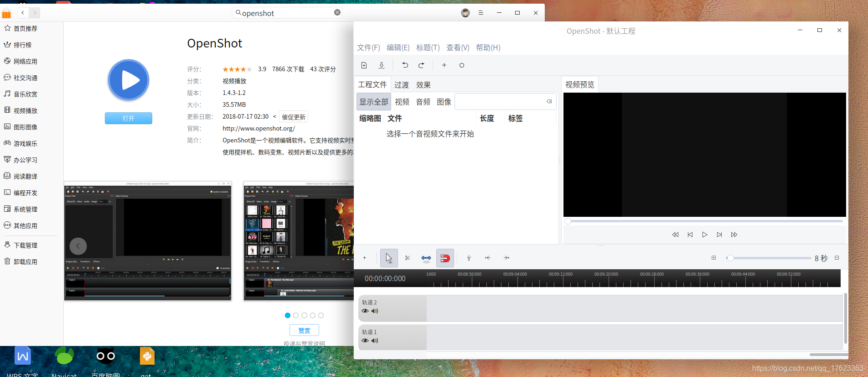Jump to the next marker

506,258
